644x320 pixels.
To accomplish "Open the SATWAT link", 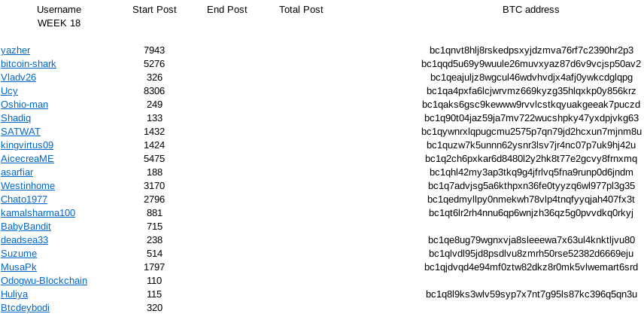I will (20, 132).
